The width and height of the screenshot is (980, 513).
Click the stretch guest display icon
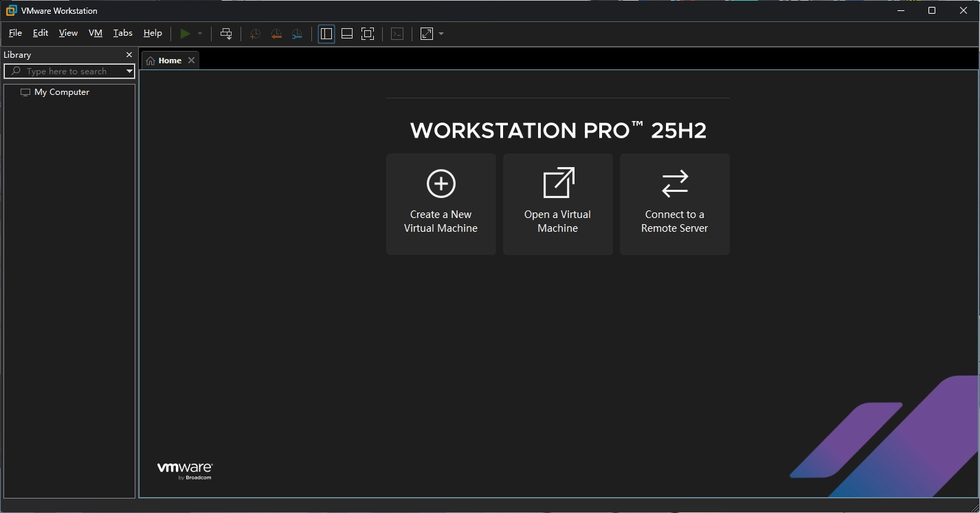point(427,34)
